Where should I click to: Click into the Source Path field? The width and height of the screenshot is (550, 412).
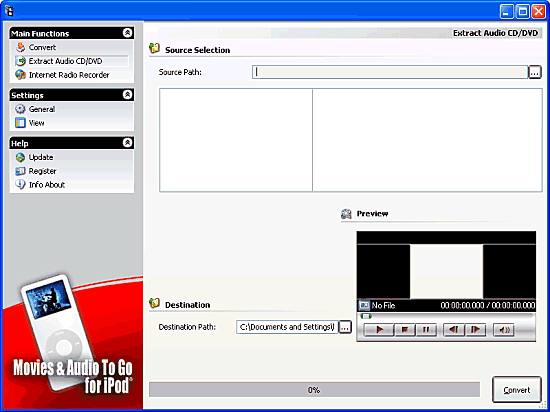click(x=390, y=72)
